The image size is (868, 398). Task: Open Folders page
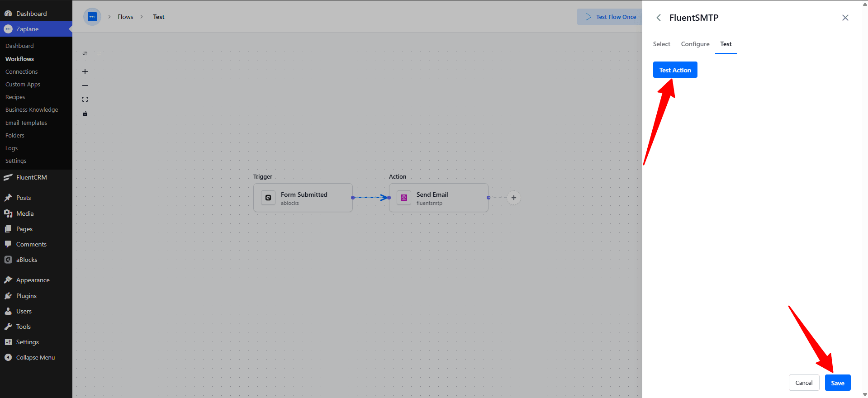15,135
